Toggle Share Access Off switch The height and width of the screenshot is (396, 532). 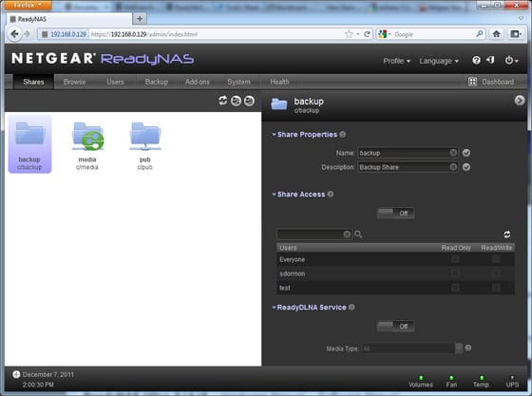tap(395, 214)
